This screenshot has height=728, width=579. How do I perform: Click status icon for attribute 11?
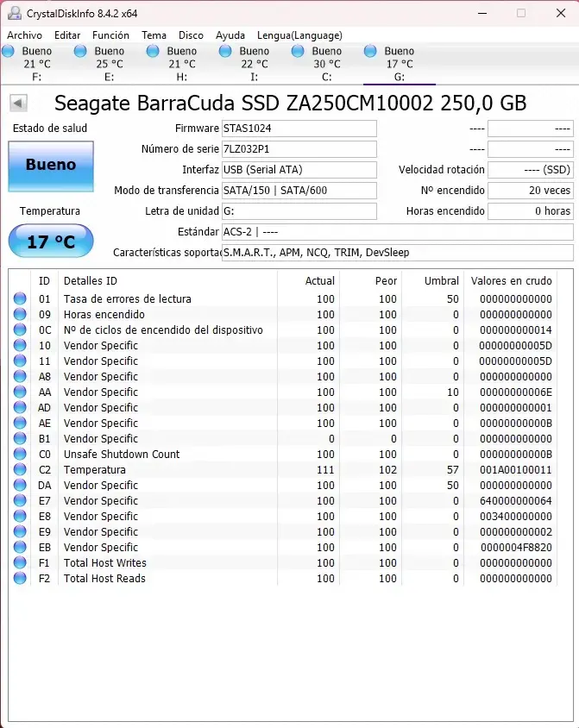tap(20, 361)
